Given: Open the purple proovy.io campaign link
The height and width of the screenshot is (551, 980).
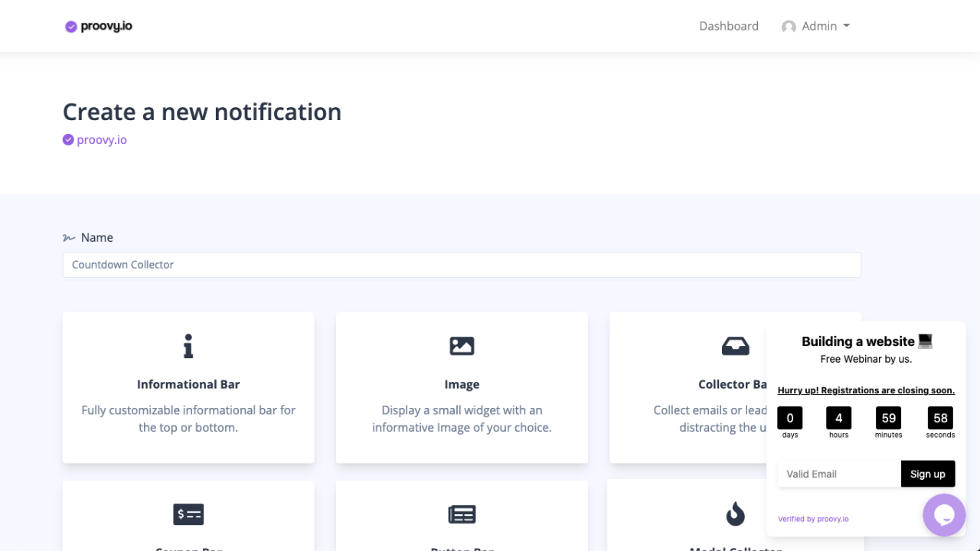Looking at the screenshot, I should point(101,140).
